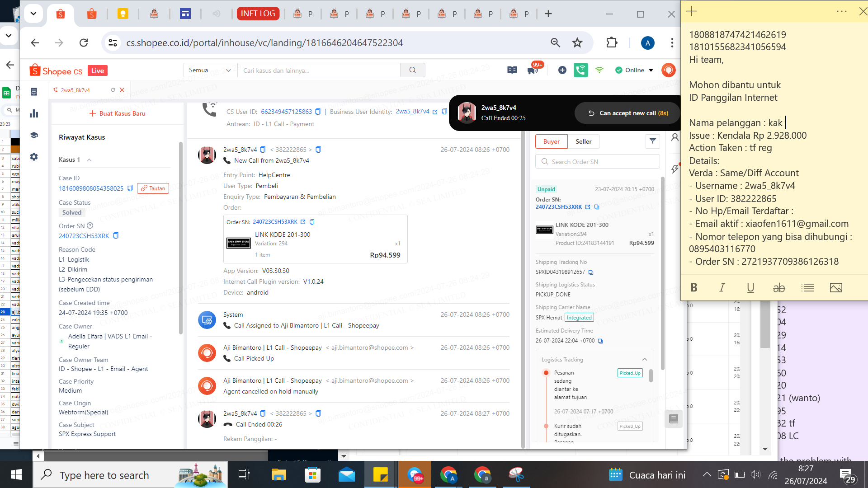Toggle strikethrough formatting in the sticky note
The image size is (868, 488).
[779, 288]
